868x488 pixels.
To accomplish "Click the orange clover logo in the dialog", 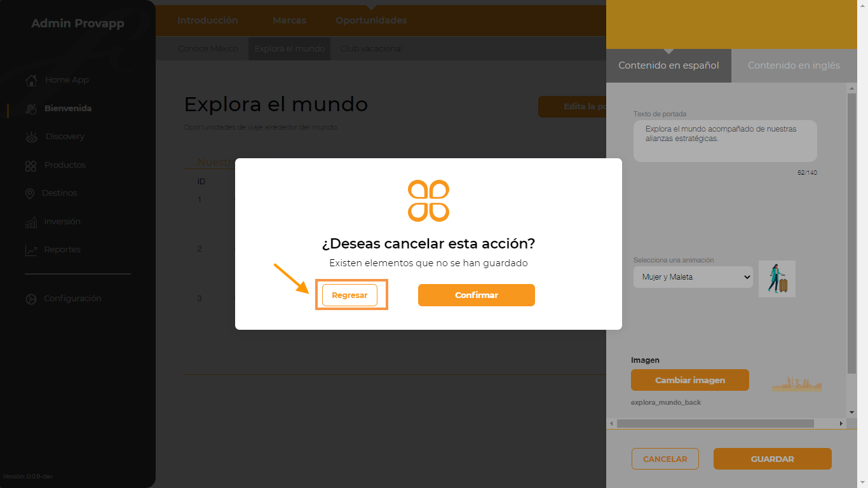I will tap(428, 201).
